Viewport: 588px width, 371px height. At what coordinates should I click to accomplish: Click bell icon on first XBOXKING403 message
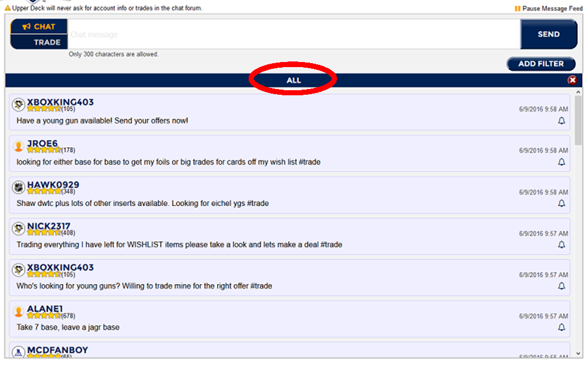pos(561,121)
